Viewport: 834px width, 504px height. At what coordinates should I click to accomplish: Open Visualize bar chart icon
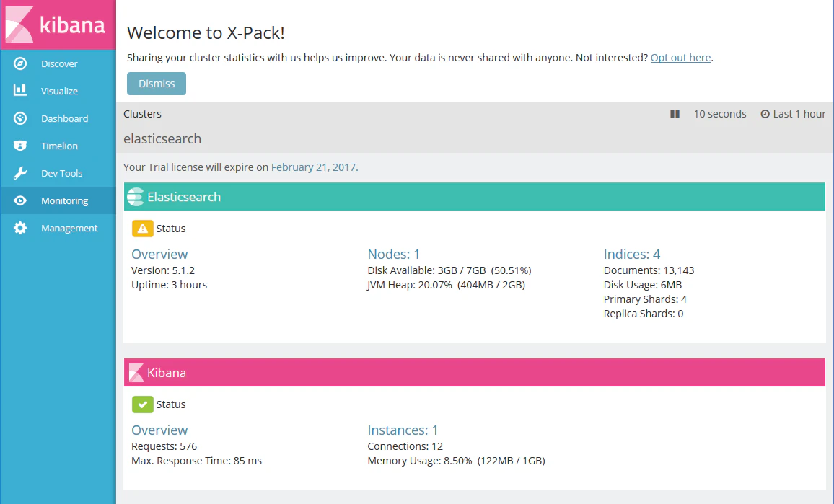(20, 90)
